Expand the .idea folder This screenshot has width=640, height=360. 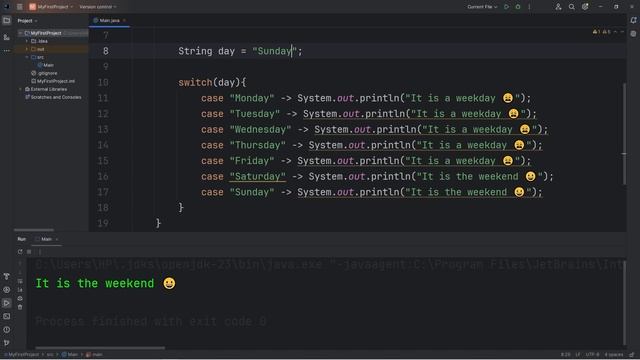27,41
